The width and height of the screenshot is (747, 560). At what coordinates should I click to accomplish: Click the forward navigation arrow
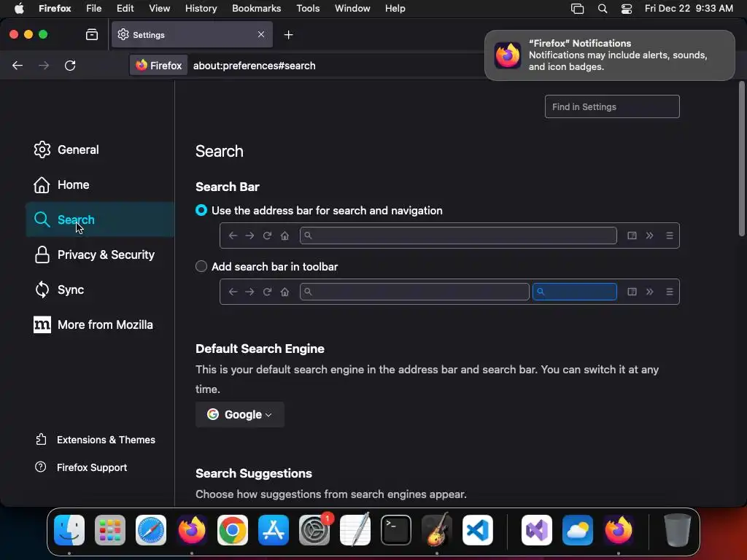click(x=44, y=66)
